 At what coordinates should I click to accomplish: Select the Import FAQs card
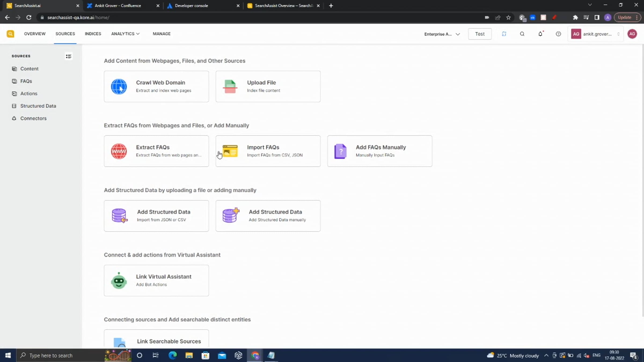click(x=268, y=151)
